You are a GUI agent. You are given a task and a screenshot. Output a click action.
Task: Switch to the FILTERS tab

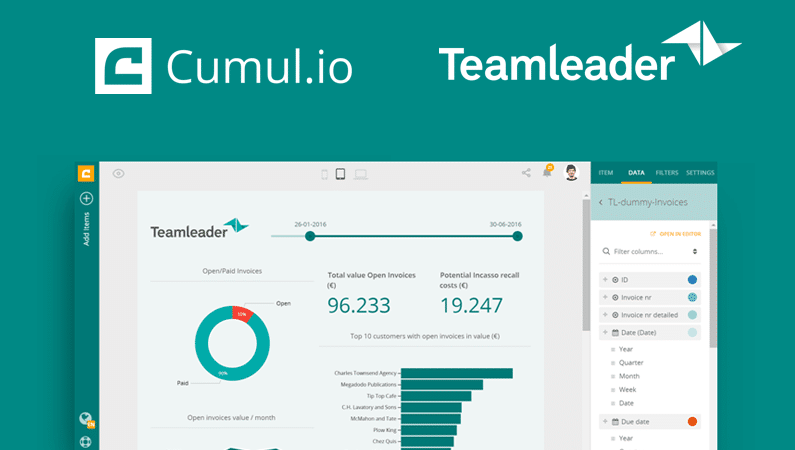click(667, 173)
